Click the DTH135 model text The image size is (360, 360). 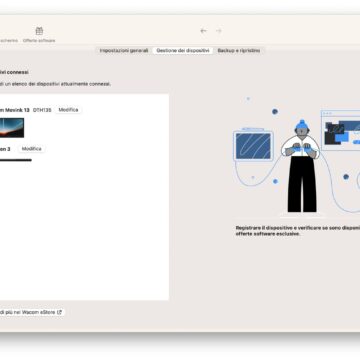[x=42, y=110]
